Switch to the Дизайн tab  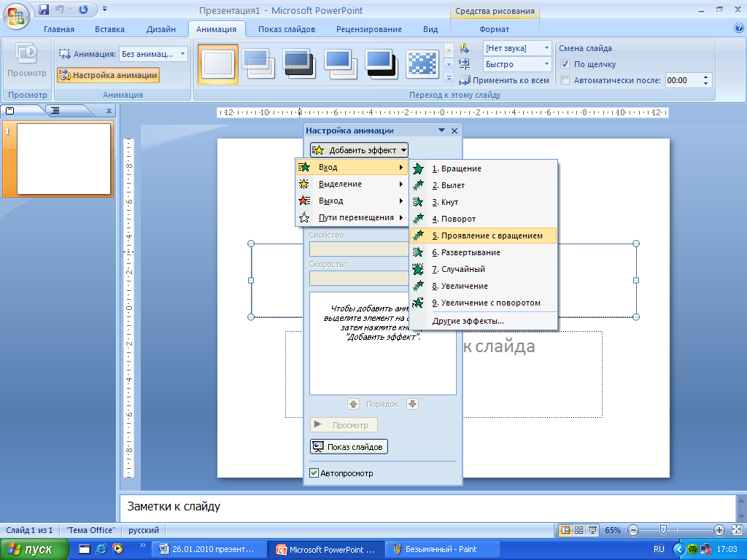pos(161,29)
